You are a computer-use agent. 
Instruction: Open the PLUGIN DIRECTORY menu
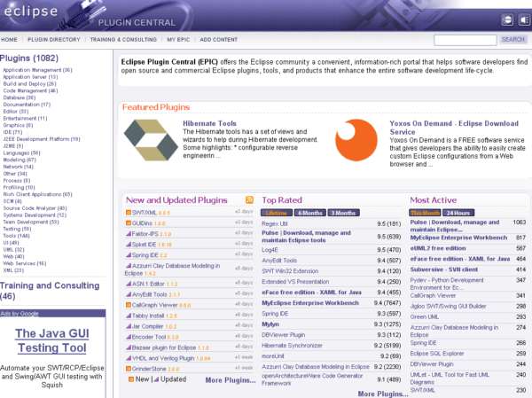tap(54, 40)
